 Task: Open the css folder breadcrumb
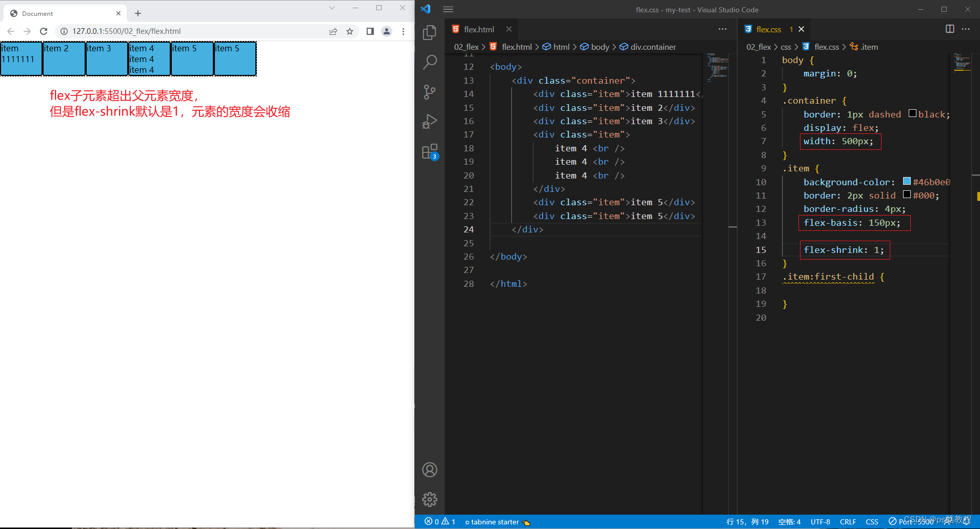click(x=786, y=47)
